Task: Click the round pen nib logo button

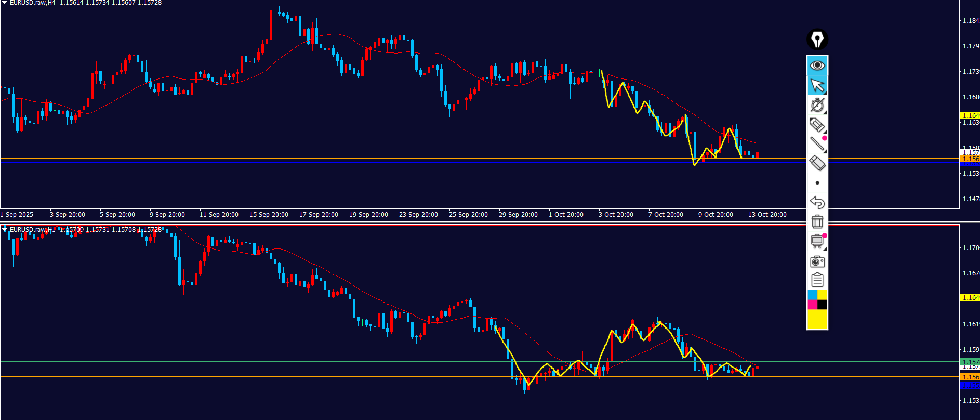Action: pos(817,40)
